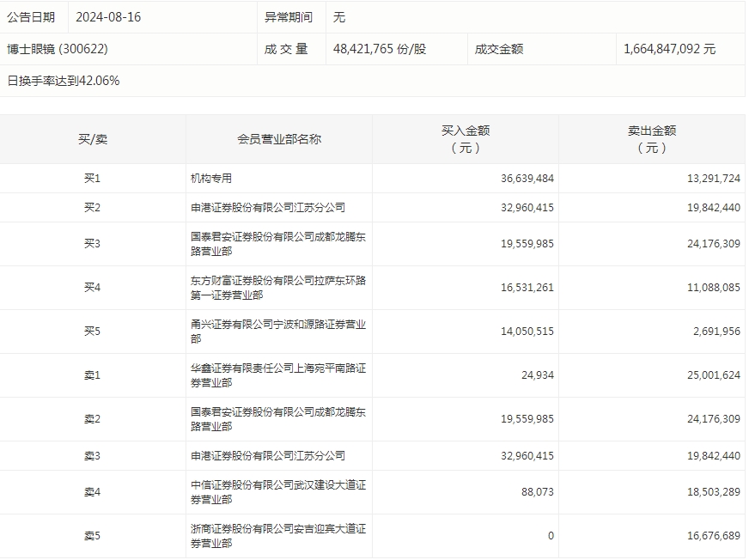Click the 买入金额（元）column header

click(466, 139)
